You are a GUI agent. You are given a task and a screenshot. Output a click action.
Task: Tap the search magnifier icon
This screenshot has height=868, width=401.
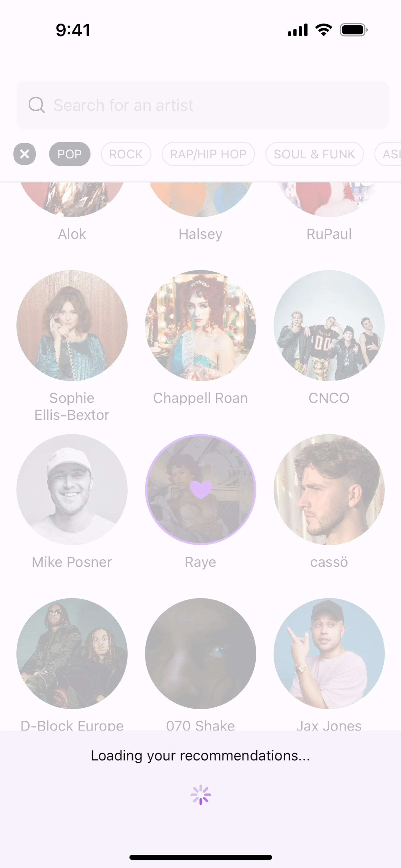point(36,105)
